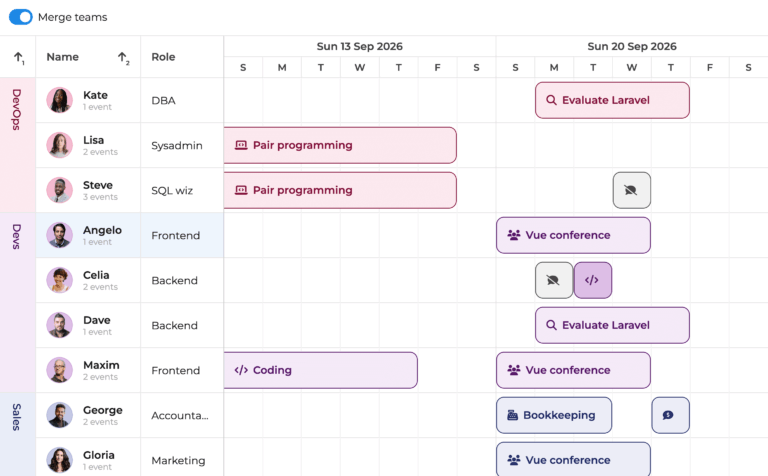
Task: Open Gloria's Vue conference event
Action: click(x=573, y=459)
